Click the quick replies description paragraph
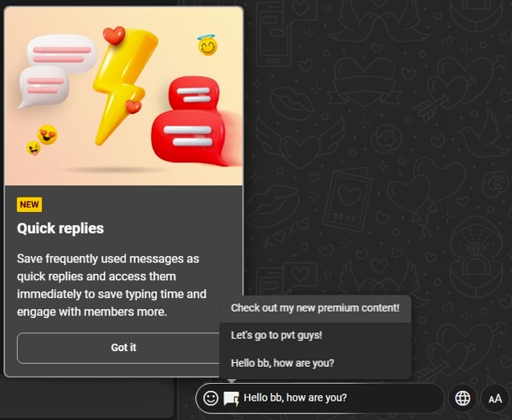Viewport: 512px width, 420px height. coord(112,285)
